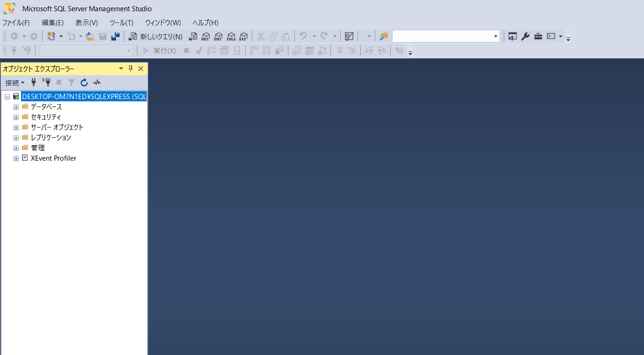Collapse the DESKTOP-OM7N1ED¥SQLEXPRESS server node
Screen dimensions: 644x355
7,97
